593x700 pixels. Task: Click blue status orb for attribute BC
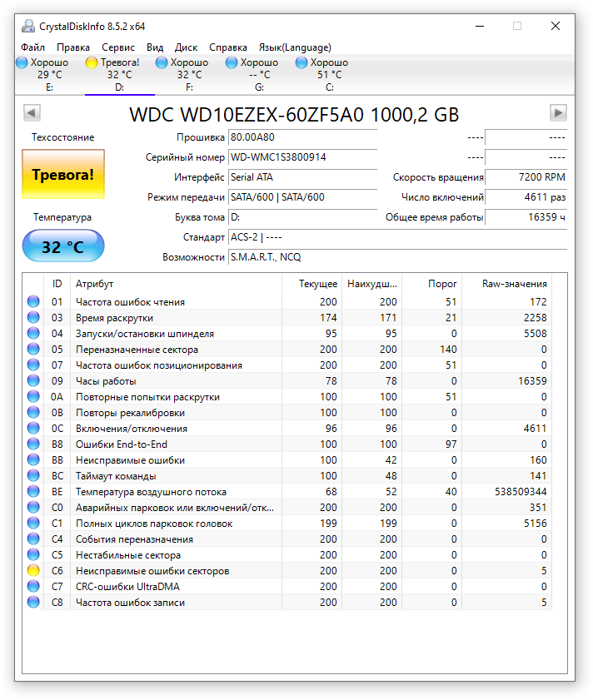click(33, 476)
